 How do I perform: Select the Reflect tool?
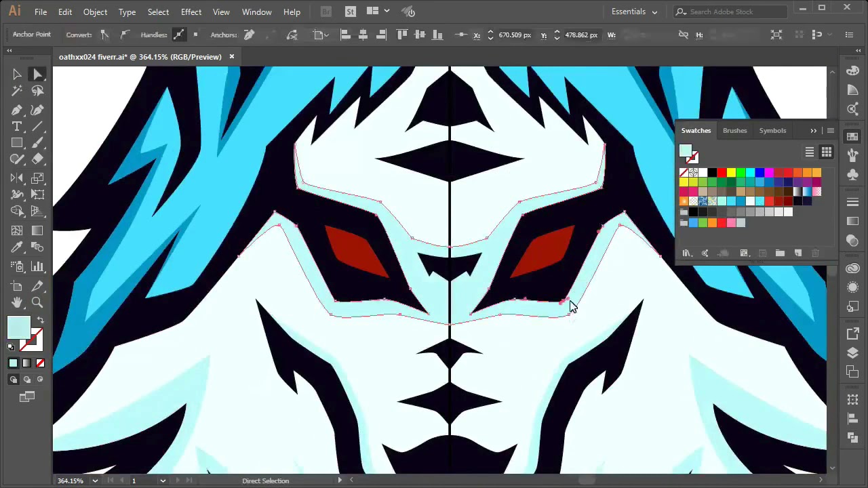click(x=17, y=178)
